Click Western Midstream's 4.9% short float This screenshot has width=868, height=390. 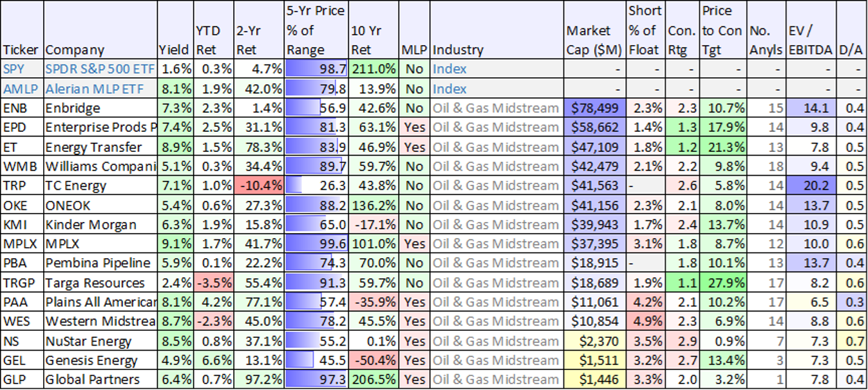(x=646, y=321)
